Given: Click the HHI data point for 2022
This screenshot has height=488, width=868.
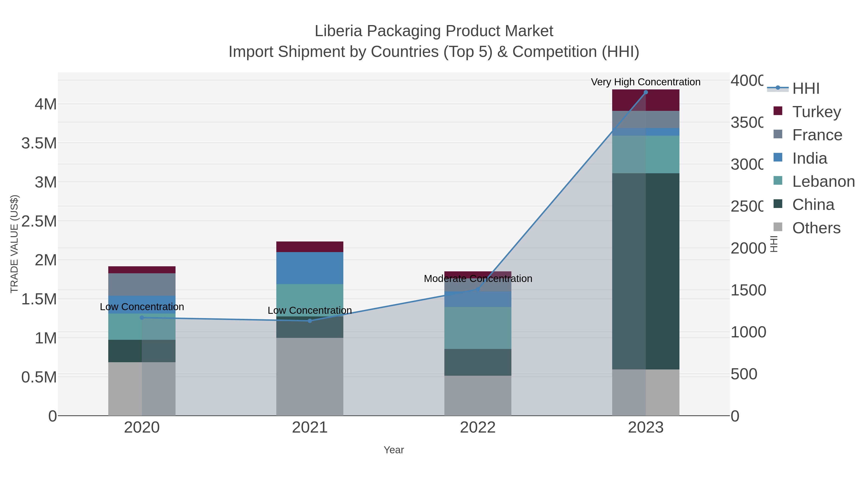Looking at the screenshot, I should (478, 289).
